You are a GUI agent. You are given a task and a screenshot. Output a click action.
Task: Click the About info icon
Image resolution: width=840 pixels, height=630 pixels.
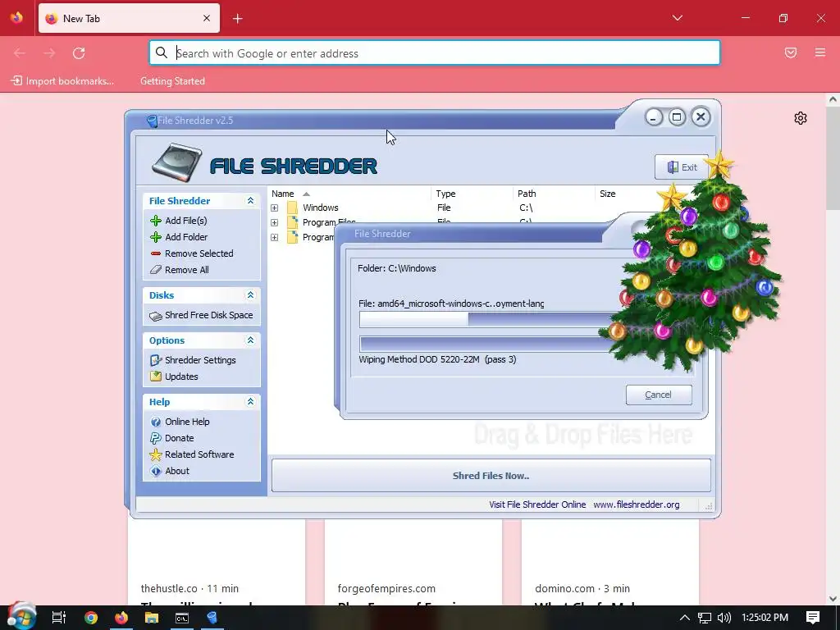tap(156, 471)
